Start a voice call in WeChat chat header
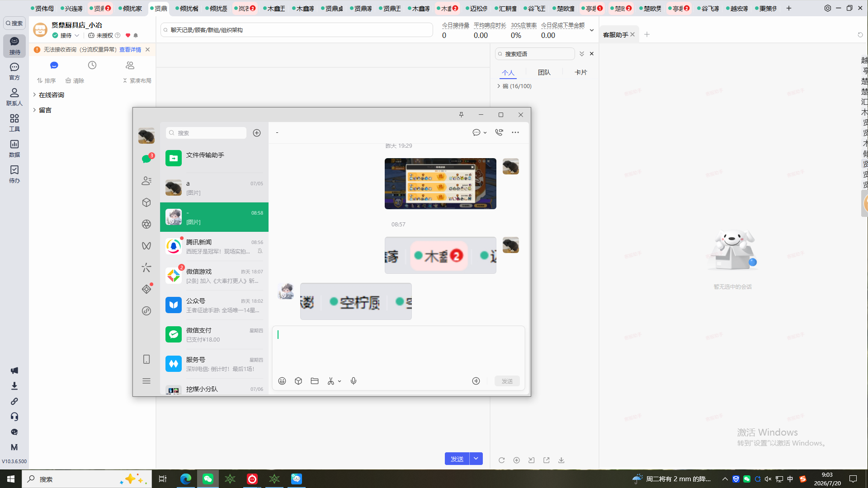Screen dimensions: 868x488 [x=499, y=132]
